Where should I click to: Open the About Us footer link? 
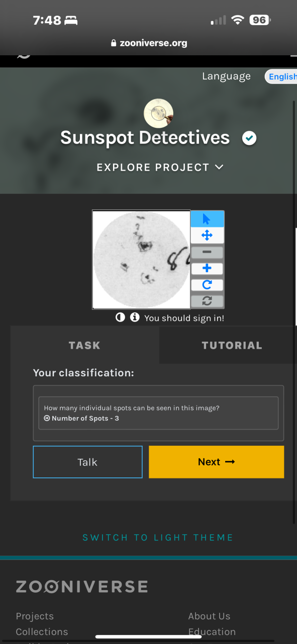coord(209,616)
